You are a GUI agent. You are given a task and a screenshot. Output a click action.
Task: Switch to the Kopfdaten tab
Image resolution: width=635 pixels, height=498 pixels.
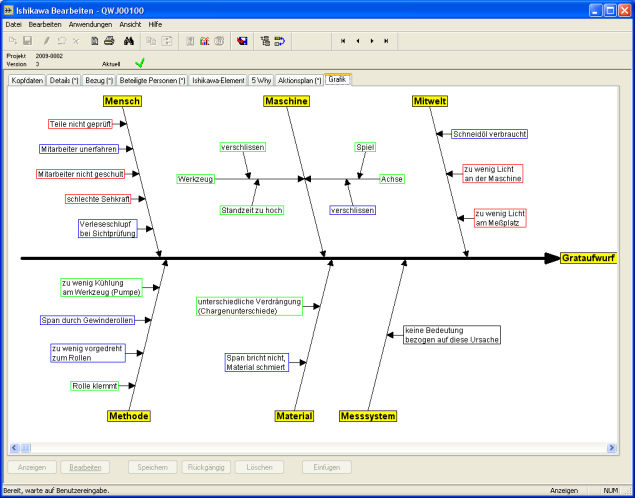27,80
